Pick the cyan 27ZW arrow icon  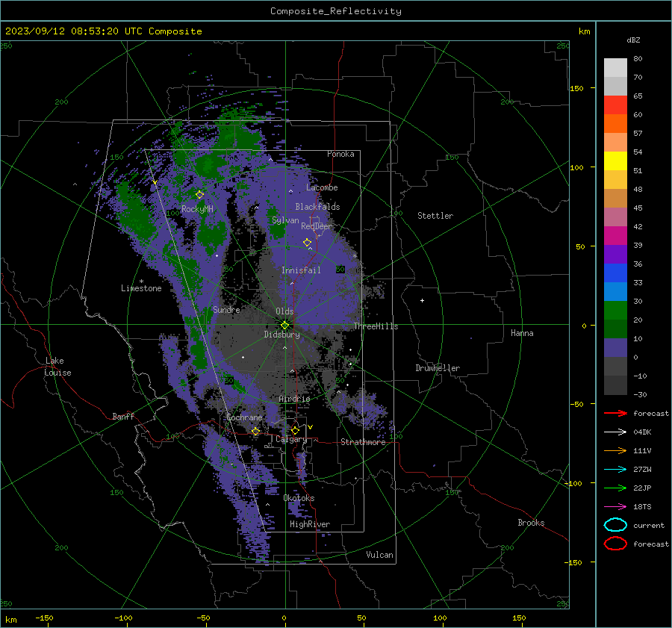[x=615, y=470]
